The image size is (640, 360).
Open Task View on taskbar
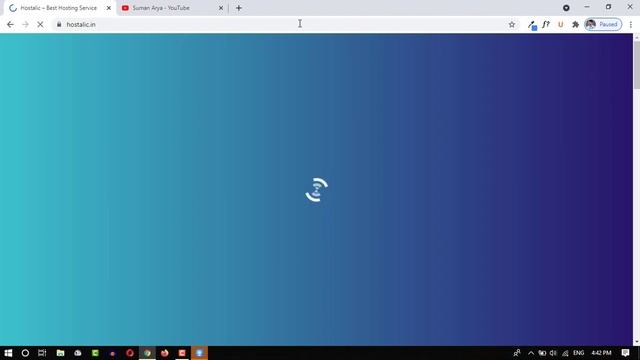[42, 353]
